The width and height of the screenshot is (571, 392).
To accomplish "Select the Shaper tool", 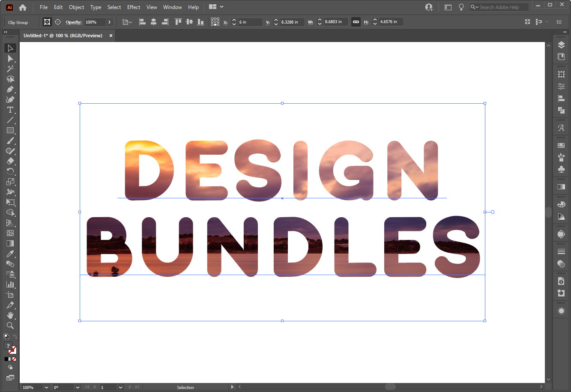I will (10, 151).
